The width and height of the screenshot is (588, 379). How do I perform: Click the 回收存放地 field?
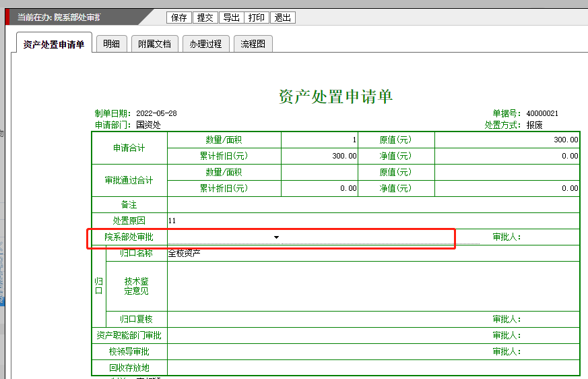pos(372,368)
